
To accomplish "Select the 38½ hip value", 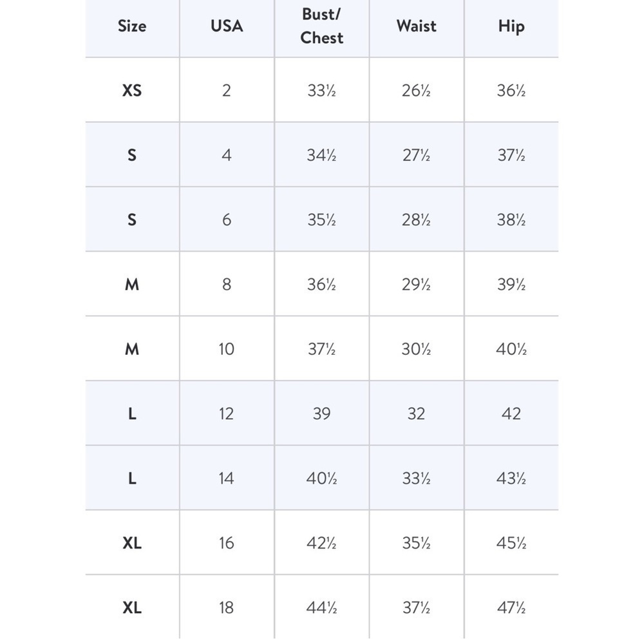I will [x=511, y=220].
